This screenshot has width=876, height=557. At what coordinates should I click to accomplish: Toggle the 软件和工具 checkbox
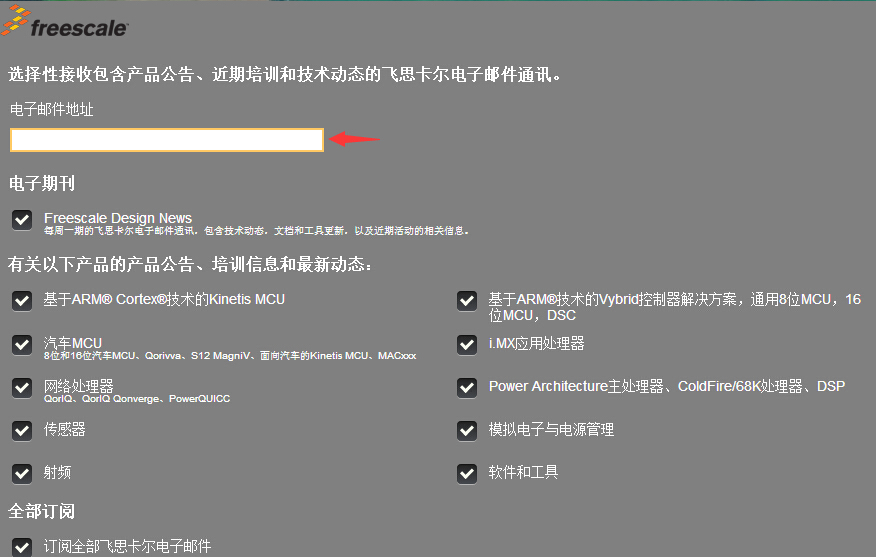click(467, 473)
